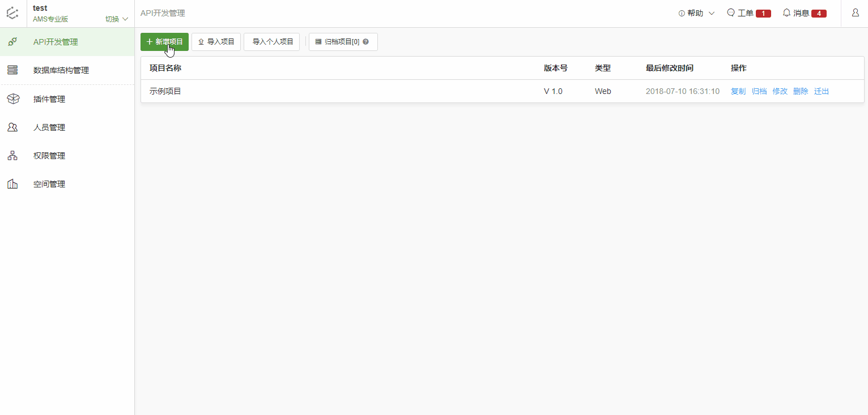Click the API开发管理 page title
This screenshot has width=868, height=415.
click(x=163, y=13)
